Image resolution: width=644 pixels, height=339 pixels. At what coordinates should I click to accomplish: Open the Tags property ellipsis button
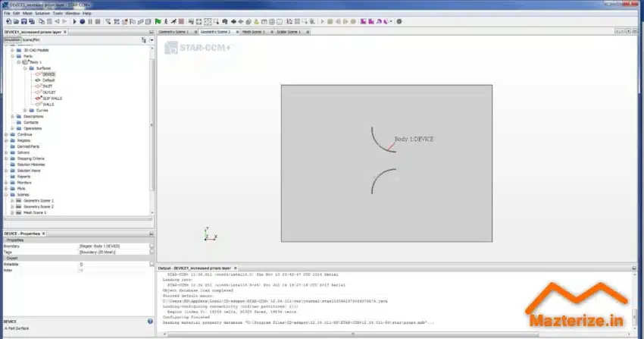click(152, 252)
